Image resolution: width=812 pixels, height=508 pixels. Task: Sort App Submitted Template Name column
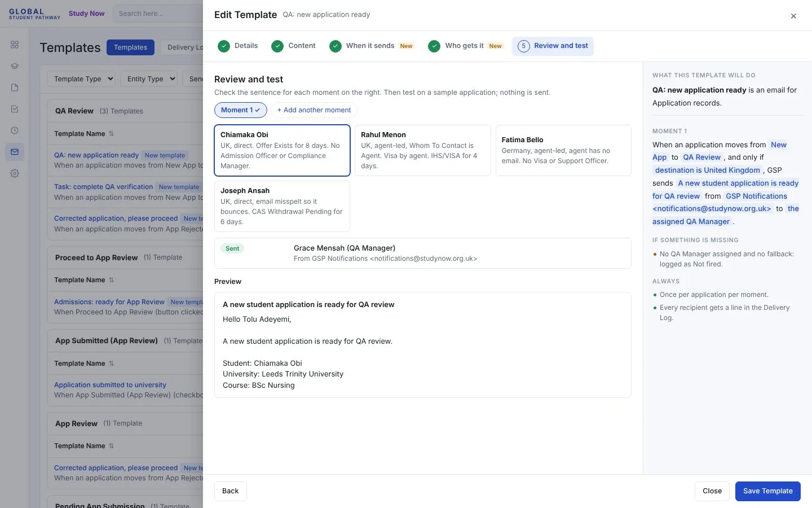(x=111, y=364)
